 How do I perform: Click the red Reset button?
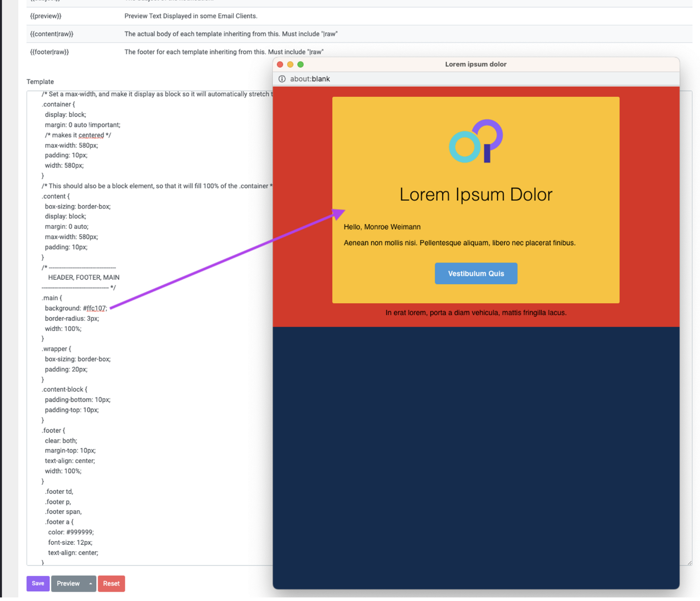click(x=111, y=583)
